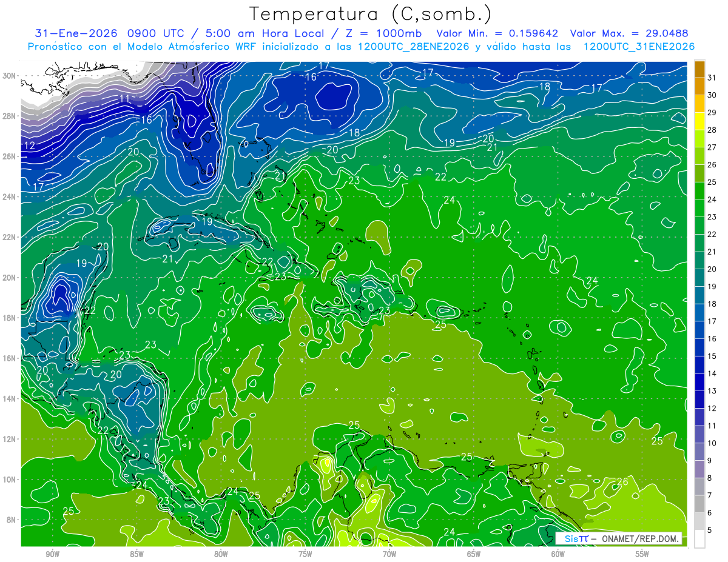Click the '26N' latitude axis label
The height and width of the screenshot is (562, 728).
(9, 156)
